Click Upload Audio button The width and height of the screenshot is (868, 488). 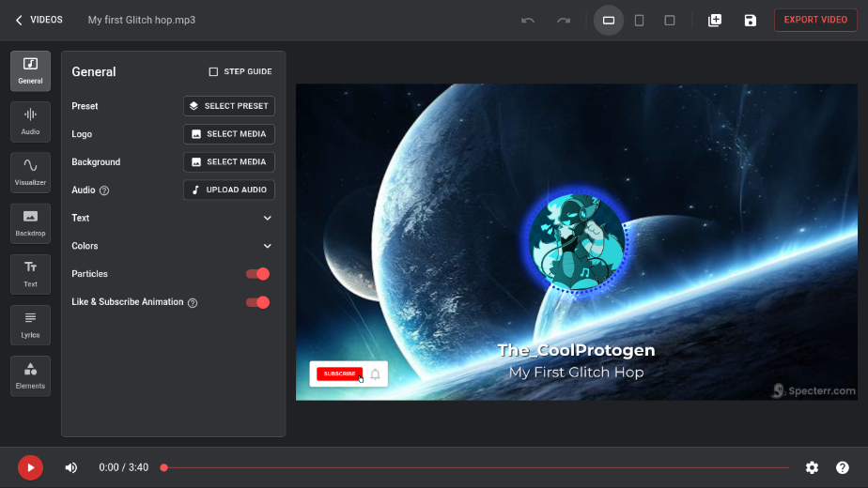229,190
